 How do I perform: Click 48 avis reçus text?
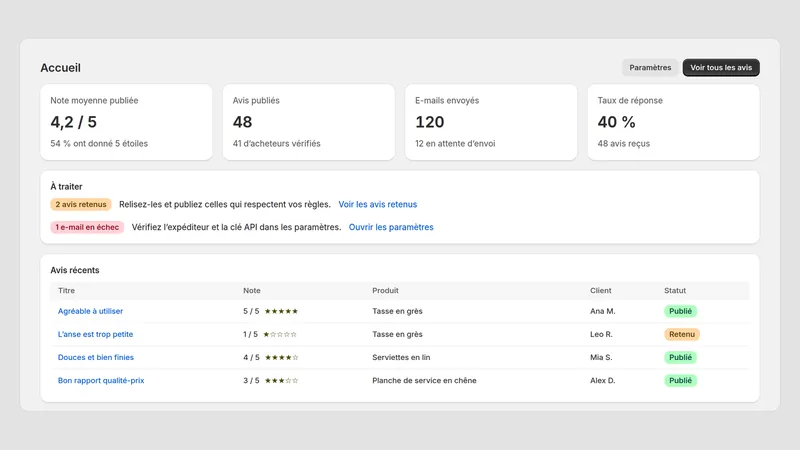(623, 144)
